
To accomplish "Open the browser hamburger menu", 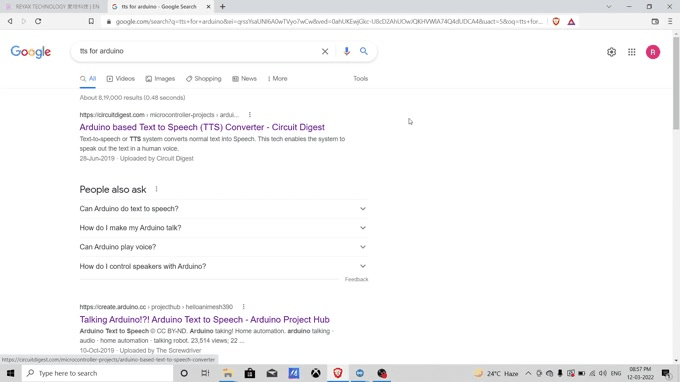I will (x=670, y=21).
